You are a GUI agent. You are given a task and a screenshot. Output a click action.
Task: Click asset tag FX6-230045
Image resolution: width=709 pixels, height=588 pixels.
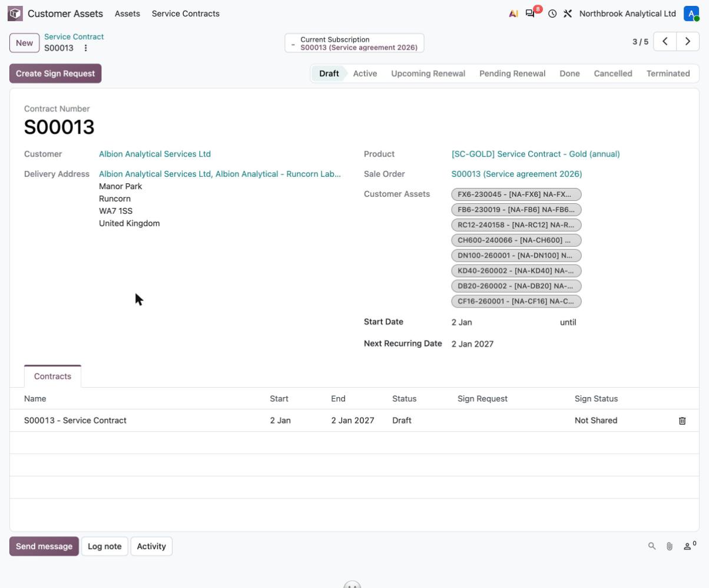click(x=516, y=194)
